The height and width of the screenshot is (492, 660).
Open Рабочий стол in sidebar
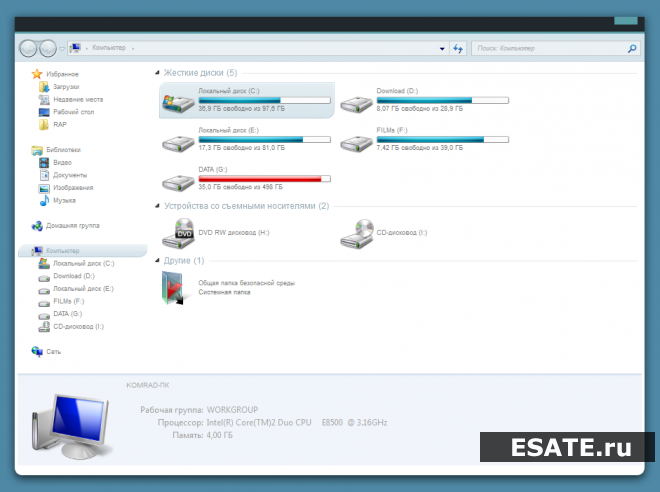pyautogui.click(x=73, y=112)
